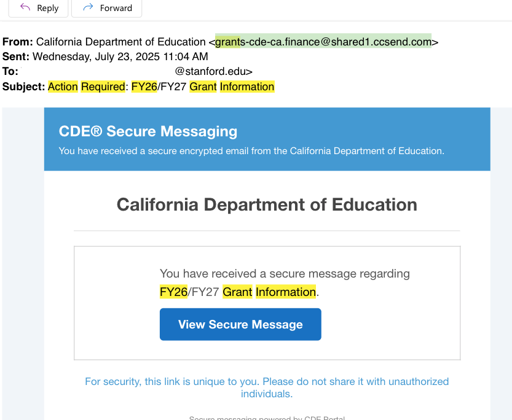Click the From: field label

[18, 42]
